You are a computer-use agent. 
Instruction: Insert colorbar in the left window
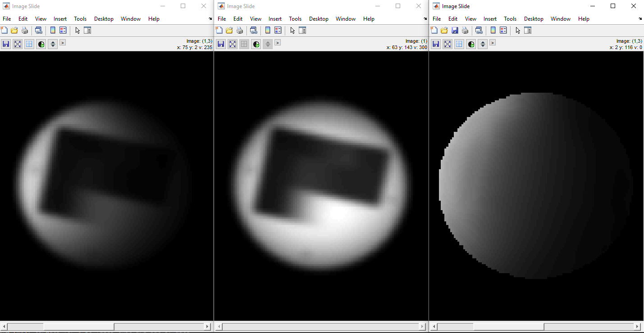tap(53, 30)
